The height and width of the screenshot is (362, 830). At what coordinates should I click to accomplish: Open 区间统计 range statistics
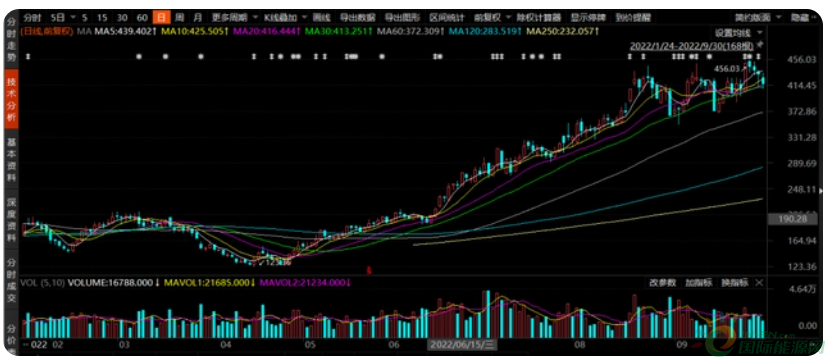[x=447, y=17]
